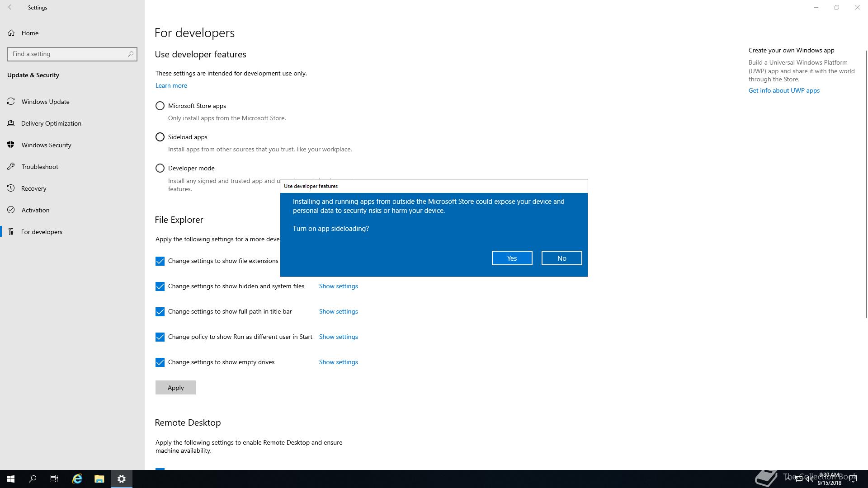This screenshot has width=868, height=488.
Task: Open Get info about UWP apps link
Action: [784, 90]
